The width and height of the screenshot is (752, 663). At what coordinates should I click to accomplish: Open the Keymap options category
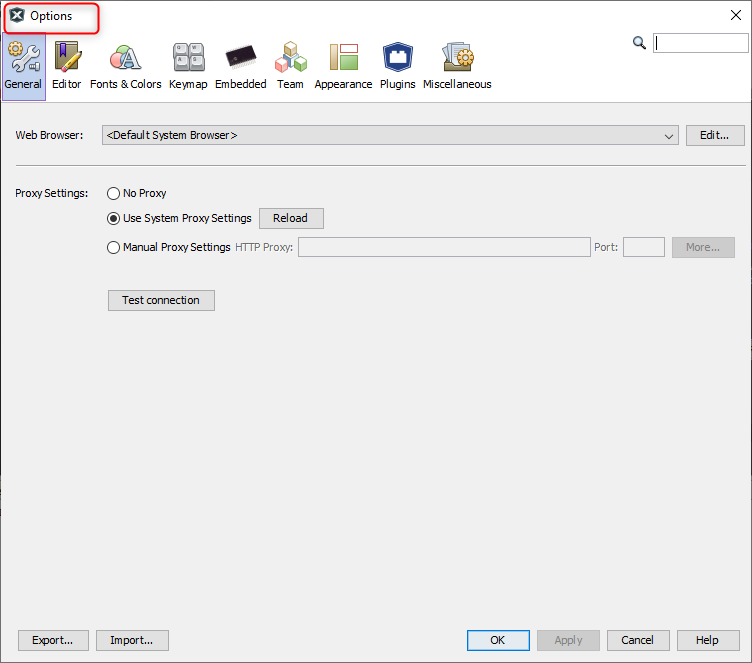point(188,66)
